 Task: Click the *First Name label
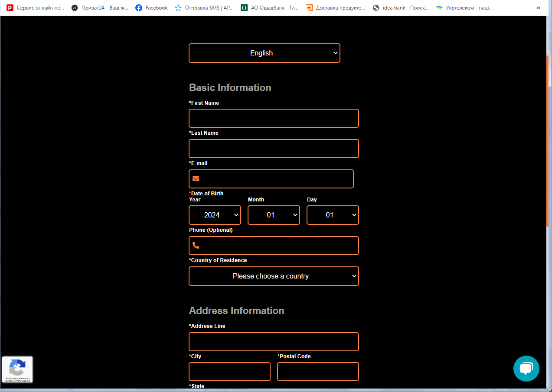pos(204,103)
